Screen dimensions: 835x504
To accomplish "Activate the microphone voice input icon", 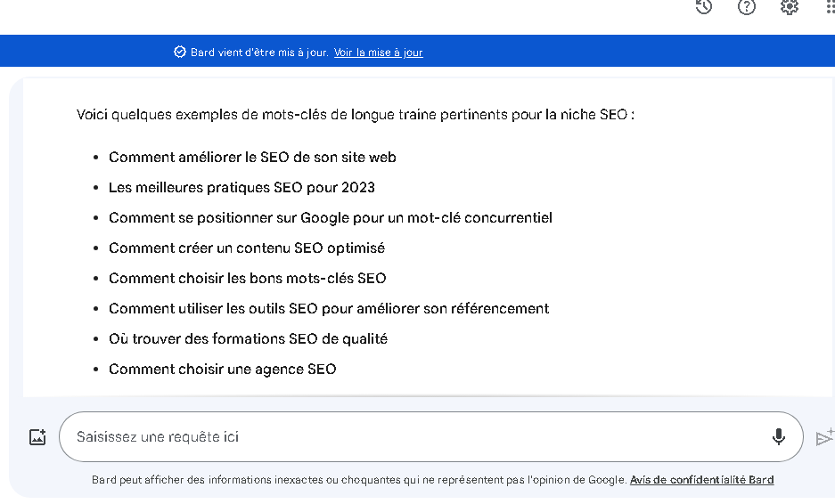I will (x=778, y=436).
